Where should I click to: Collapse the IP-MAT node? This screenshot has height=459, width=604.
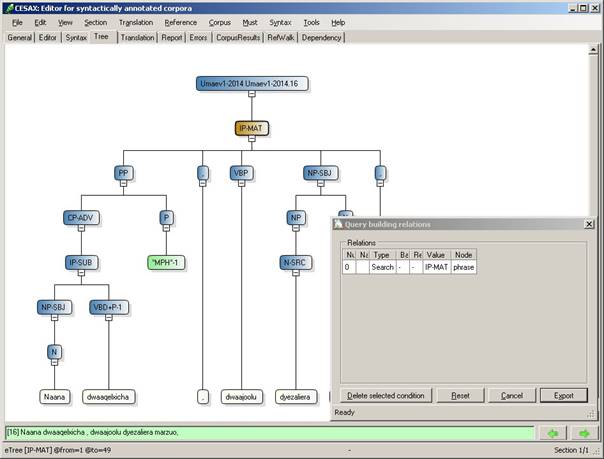pos(252,139)
